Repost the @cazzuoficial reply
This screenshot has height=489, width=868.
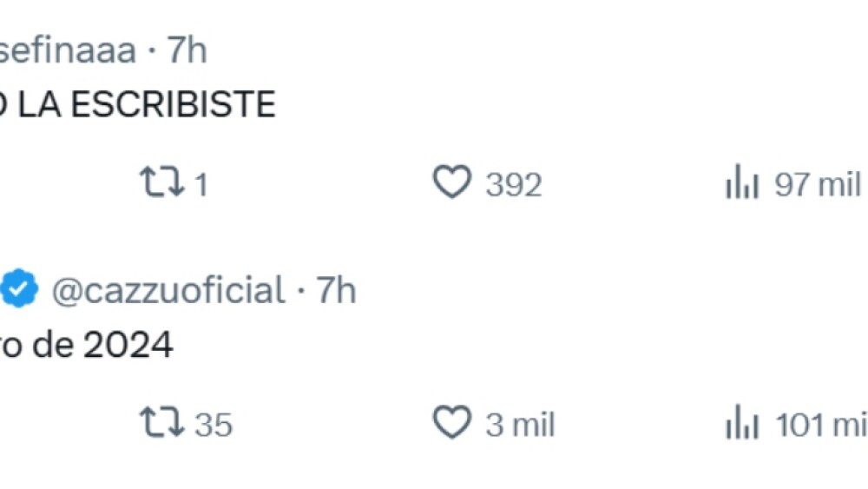coord(162,424)
